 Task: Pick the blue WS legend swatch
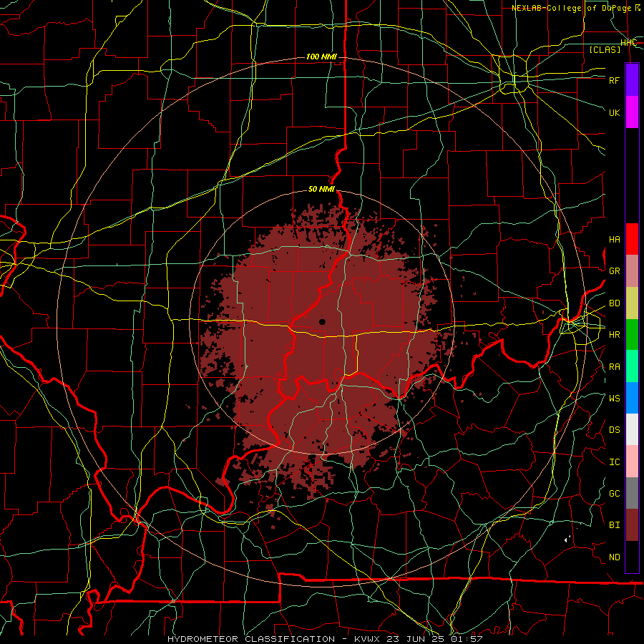click(x=632, y=398)
